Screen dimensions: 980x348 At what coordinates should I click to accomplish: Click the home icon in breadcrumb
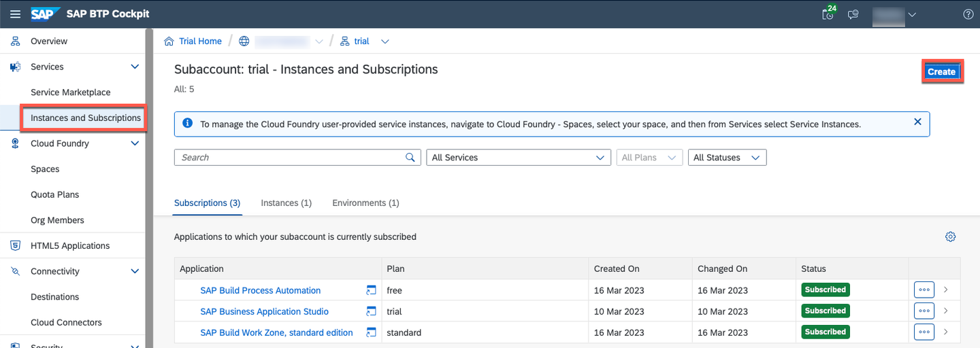click(x=169, y=41)
